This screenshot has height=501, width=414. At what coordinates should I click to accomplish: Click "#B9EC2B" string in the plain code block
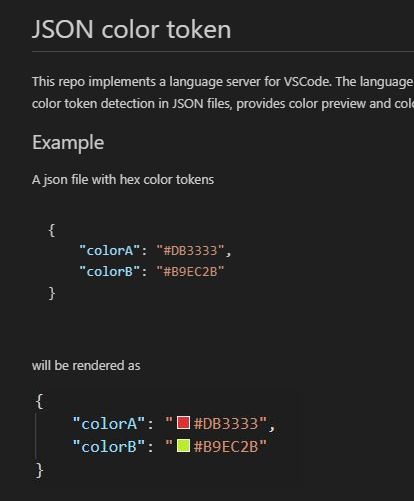click(190, 272)
